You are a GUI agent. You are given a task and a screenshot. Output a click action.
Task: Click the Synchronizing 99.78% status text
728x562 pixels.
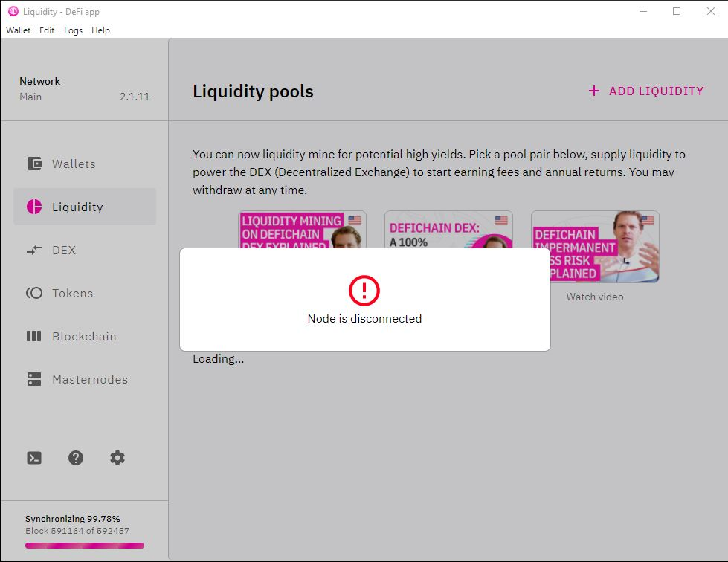pyautogui.click(x=72, y=519)
